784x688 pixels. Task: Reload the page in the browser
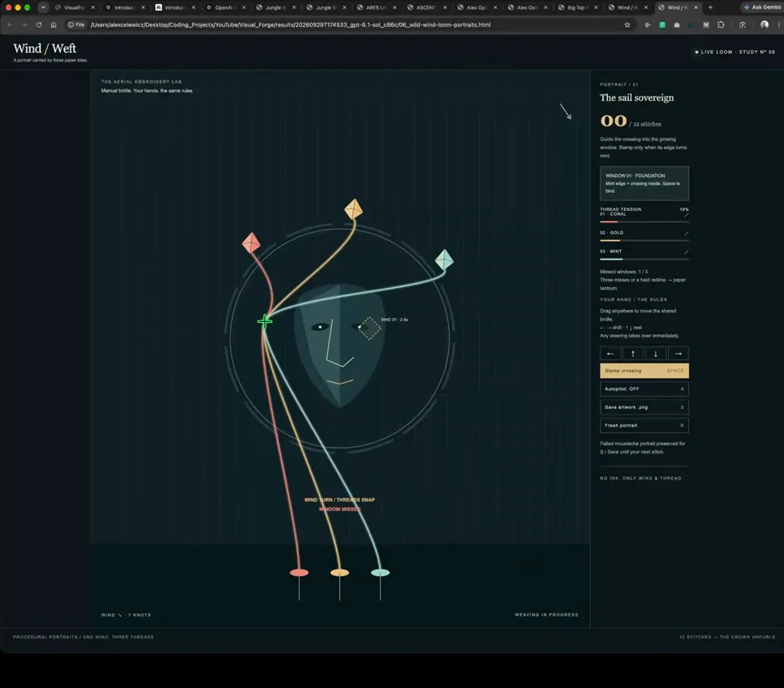(x=39, y=24)
